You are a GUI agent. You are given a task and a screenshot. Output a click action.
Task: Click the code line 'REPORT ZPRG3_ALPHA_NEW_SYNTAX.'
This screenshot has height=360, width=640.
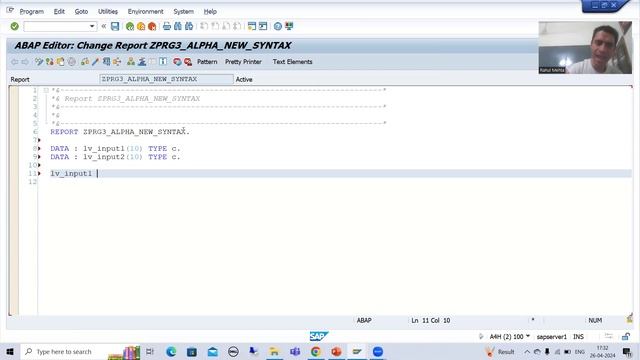point(120,132)
